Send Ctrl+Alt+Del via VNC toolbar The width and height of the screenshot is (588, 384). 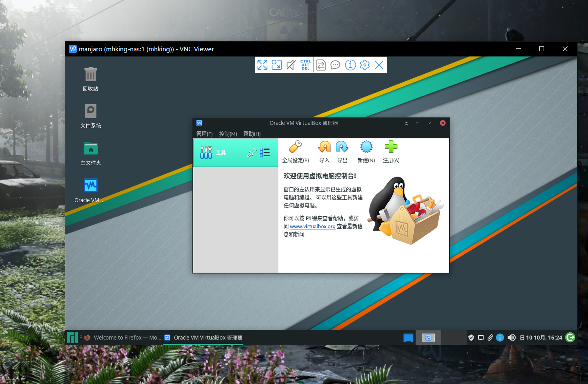[305, 65]
